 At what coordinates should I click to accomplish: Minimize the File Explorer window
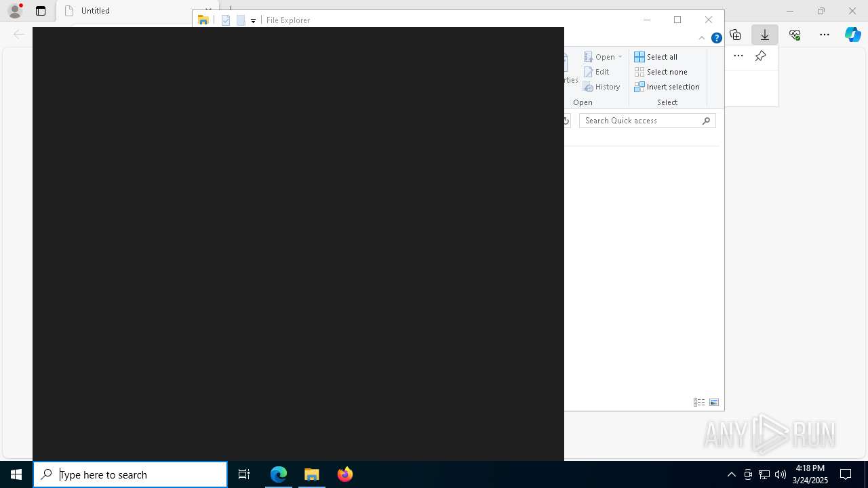tap(647, 20)
